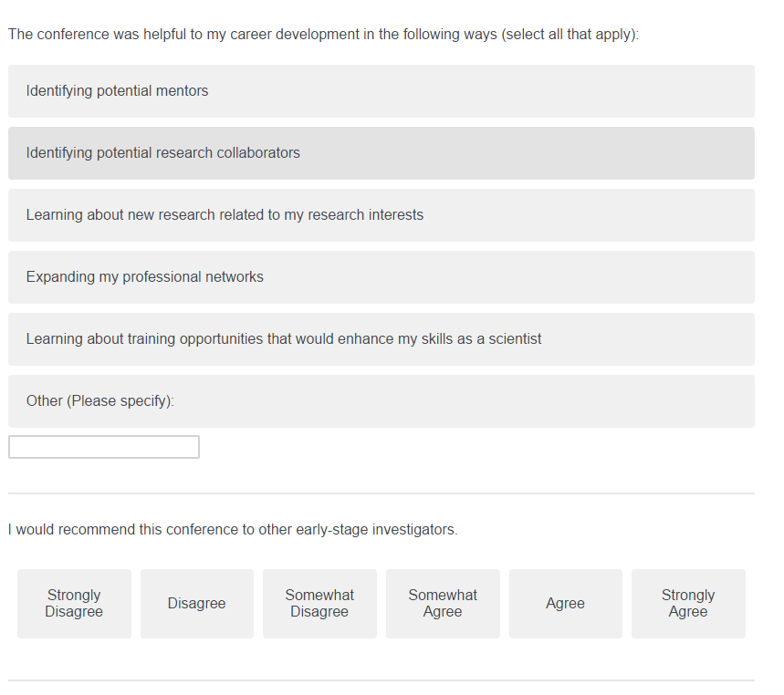This screenshot has width=784, height=695.
Task: Pick 'Somewhat Disagree' rating
Action: click(319, 604)
